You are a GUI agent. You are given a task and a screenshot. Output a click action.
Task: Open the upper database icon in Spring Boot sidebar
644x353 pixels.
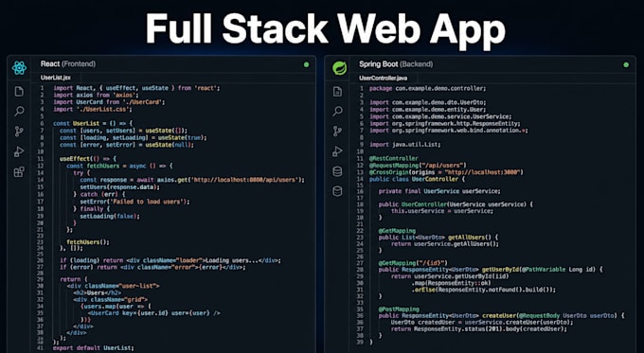click(337, 171)
